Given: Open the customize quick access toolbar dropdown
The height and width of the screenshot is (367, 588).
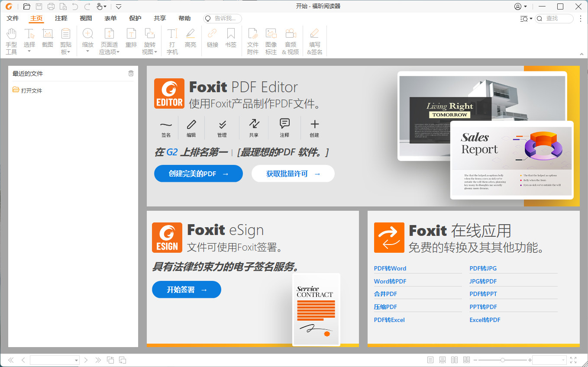Looking at the screenshot, I should click(x=119, y=6).
